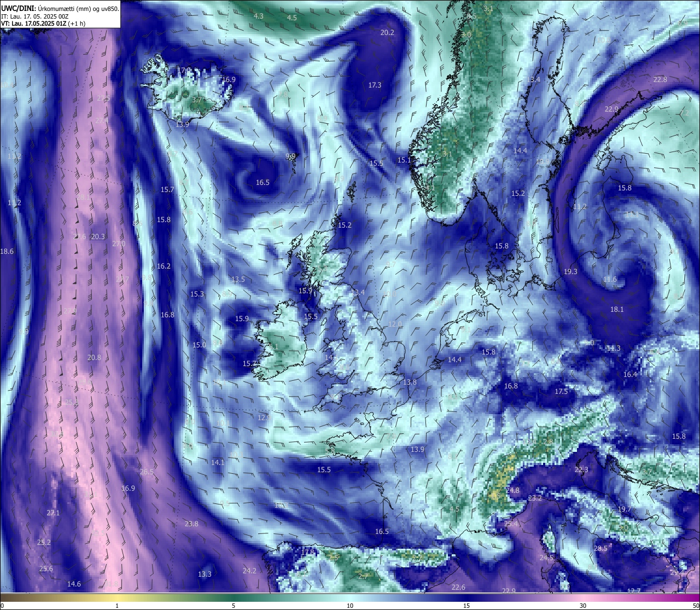Click the map value '14.6'
This screenshot has width=700, height=610.
tap(74, 584)
